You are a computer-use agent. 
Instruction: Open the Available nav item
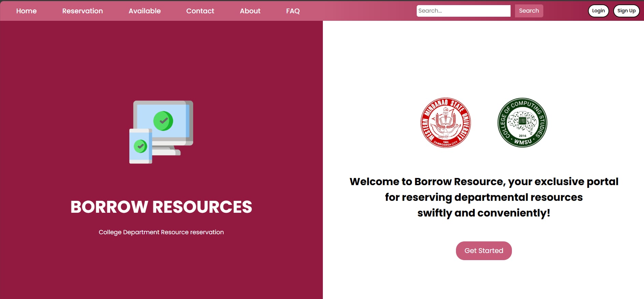pos(144,11)
